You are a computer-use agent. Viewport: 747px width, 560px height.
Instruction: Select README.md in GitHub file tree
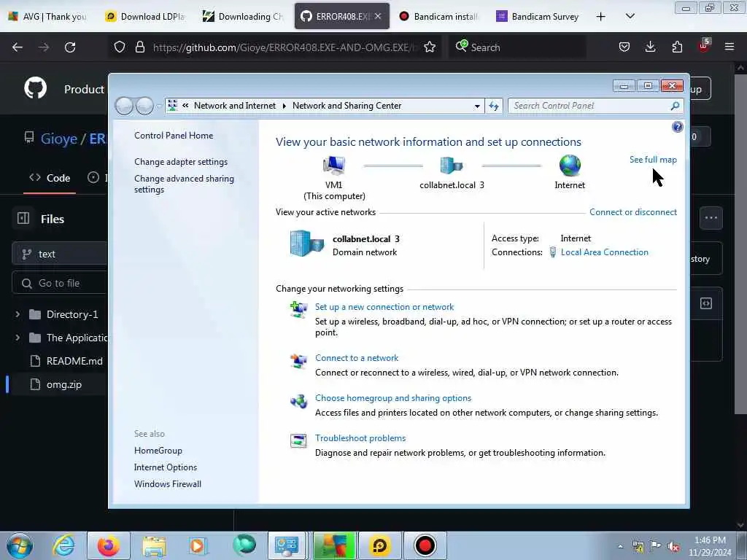tap(74, 361)
